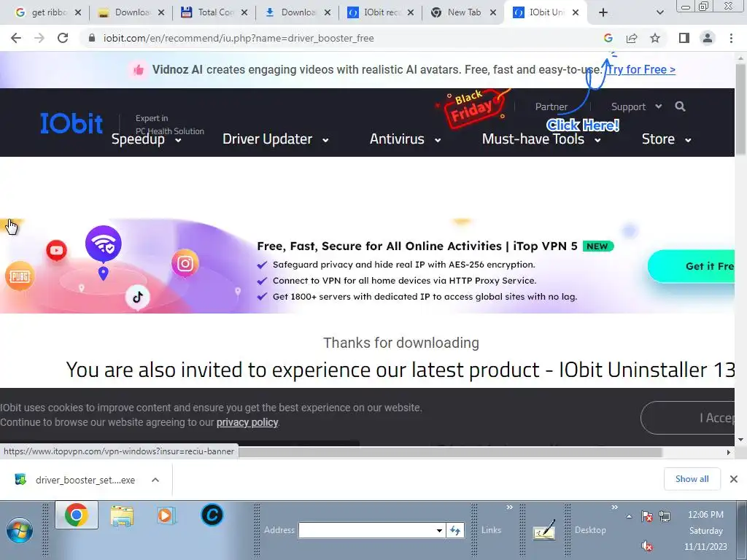The image size is (747, 560).
Task: Toggle the browser side panel
Action: 684,38
